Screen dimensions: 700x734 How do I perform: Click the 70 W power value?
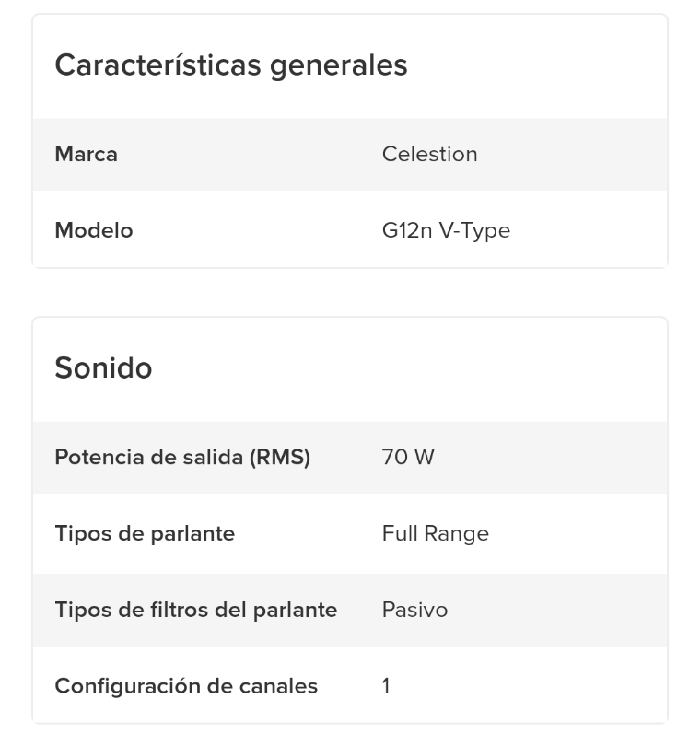(407, 457)
